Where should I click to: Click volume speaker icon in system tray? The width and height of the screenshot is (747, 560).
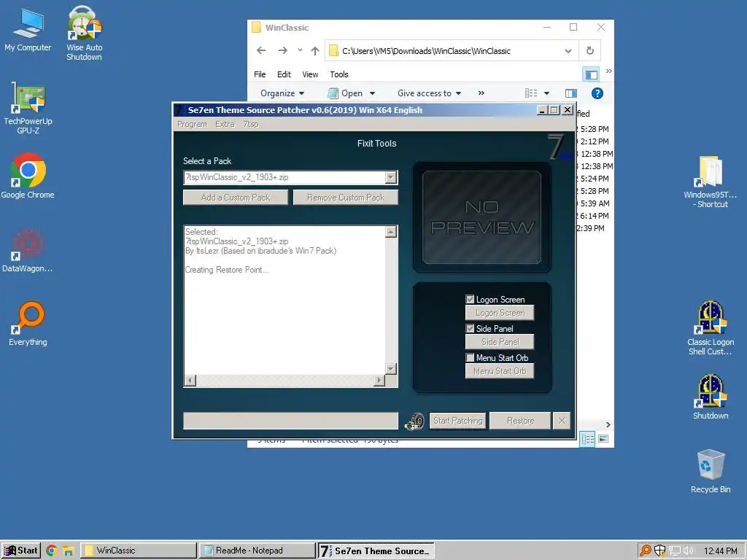tap(689, 551)
